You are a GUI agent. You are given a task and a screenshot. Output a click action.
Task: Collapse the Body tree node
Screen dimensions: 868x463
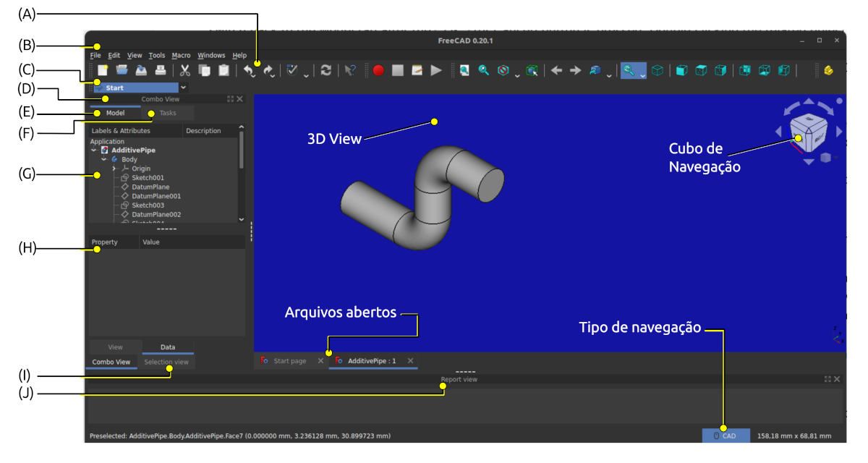point(104,159)
